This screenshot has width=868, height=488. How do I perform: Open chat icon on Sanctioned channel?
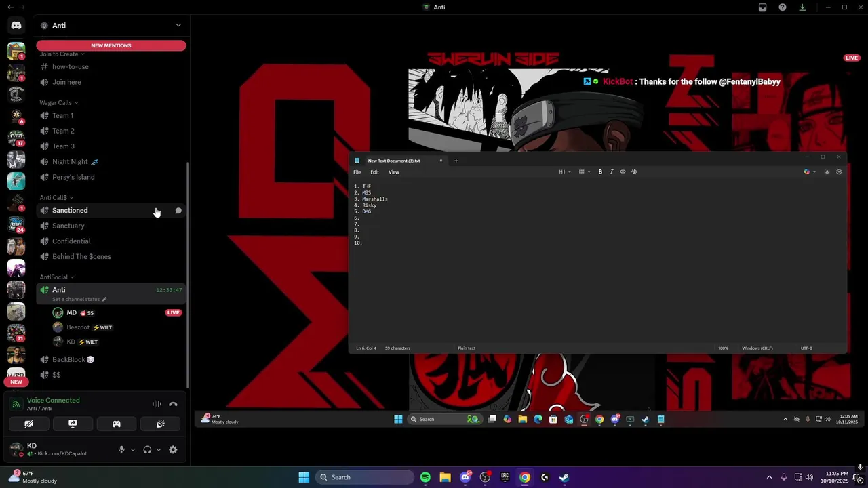tap(178, 211)
